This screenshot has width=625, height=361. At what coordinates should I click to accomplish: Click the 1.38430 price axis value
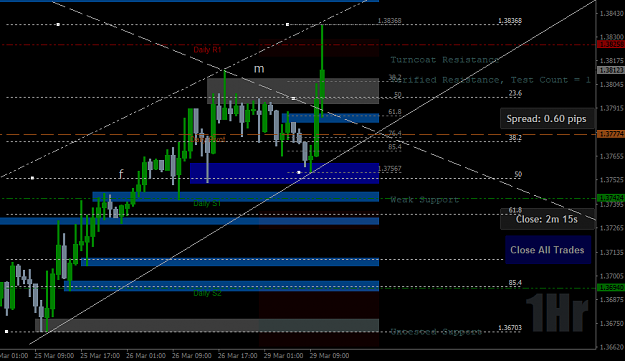point(612,13)
